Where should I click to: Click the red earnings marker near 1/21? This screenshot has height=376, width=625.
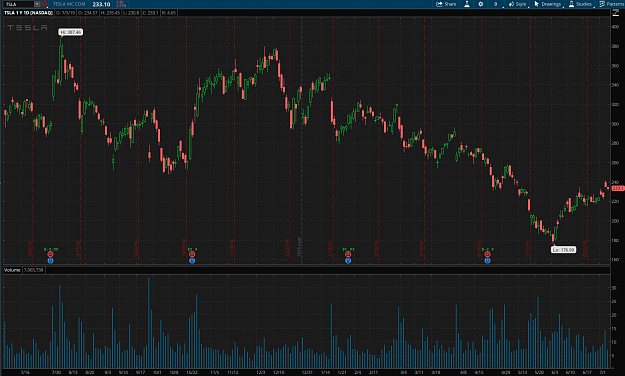(x=348, y=254)
